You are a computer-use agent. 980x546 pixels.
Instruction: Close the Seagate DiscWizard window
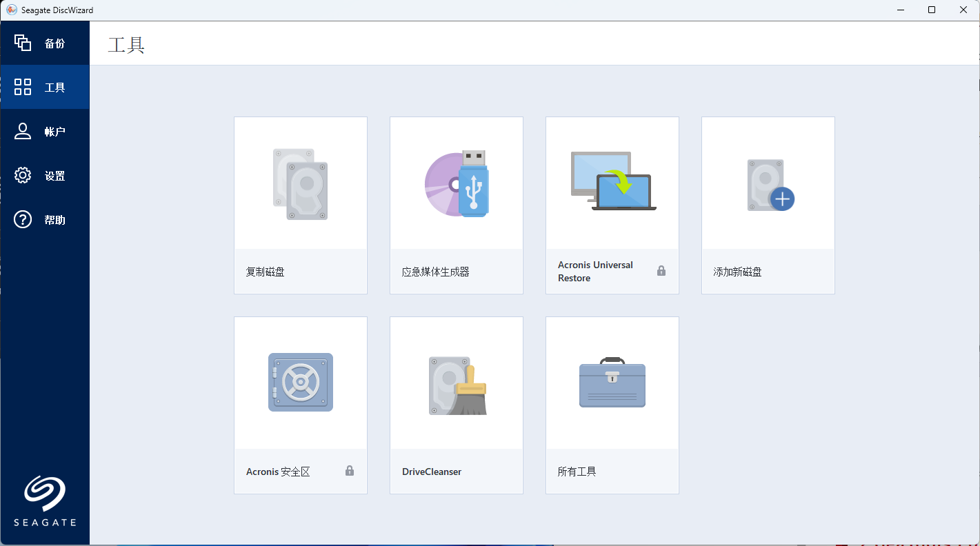[x=963, y=10]
